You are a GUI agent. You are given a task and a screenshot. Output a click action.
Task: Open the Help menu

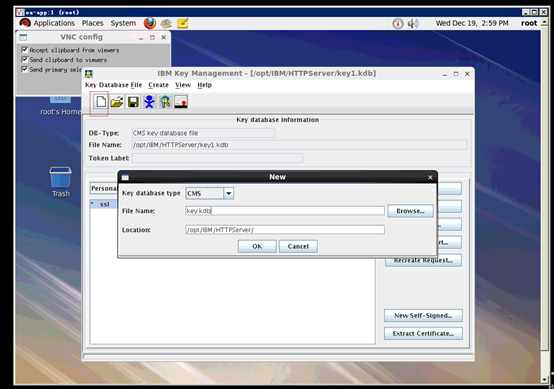click(x=204, y=85)
